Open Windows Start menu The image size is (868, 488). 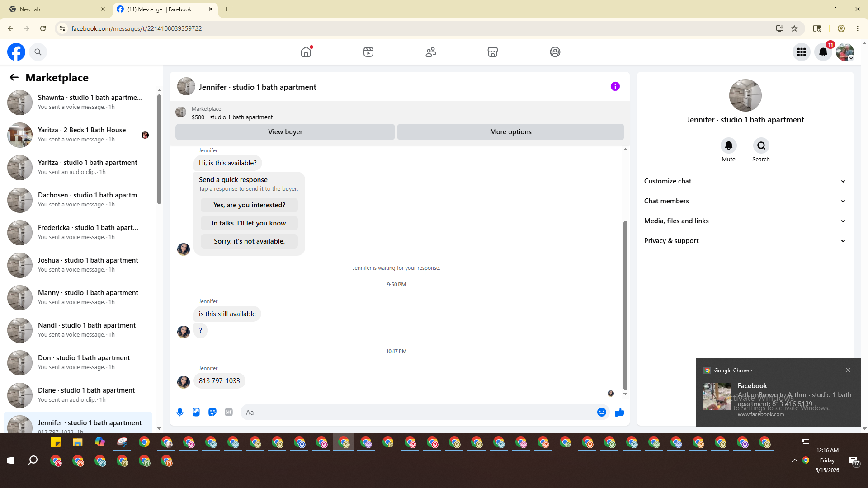click(11, 460)
